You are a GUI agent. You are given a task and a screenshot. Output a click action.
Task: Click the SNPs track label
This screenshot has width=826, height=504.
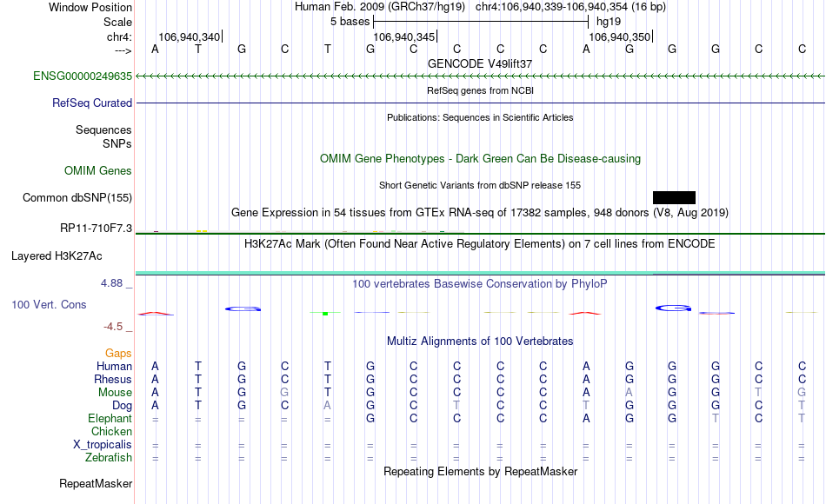click(x=117, y=143)
